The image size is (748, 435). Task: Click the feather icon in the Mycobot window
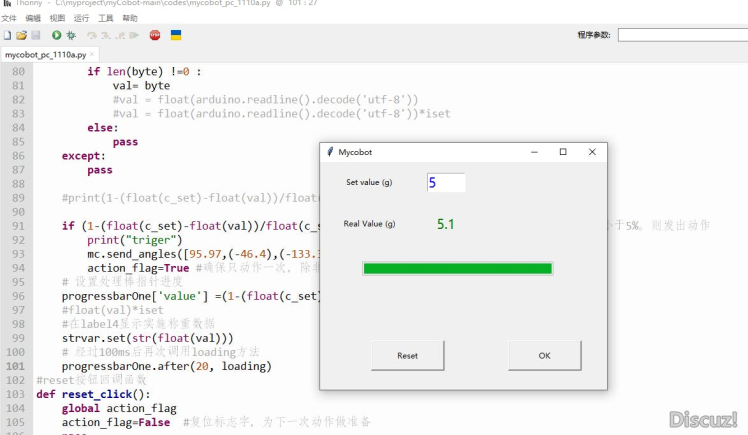point(330,152)
